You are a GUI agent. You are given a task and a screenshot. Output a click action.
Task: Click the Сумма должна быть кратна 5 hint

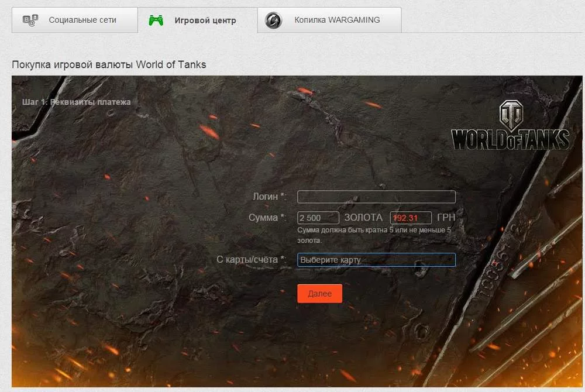tap(374, 235)
